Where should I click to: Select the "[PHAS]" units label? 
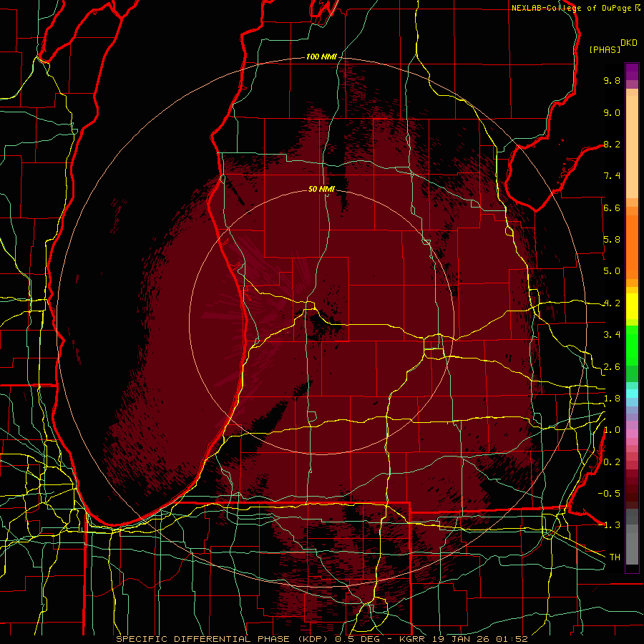605,49
